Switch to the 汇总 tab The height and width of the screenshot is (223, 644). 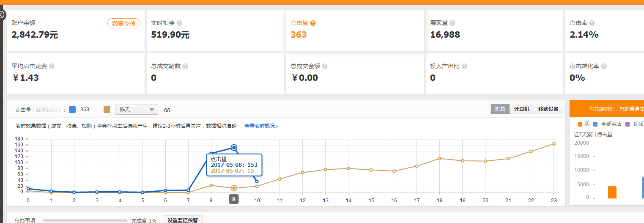(500, 109)
